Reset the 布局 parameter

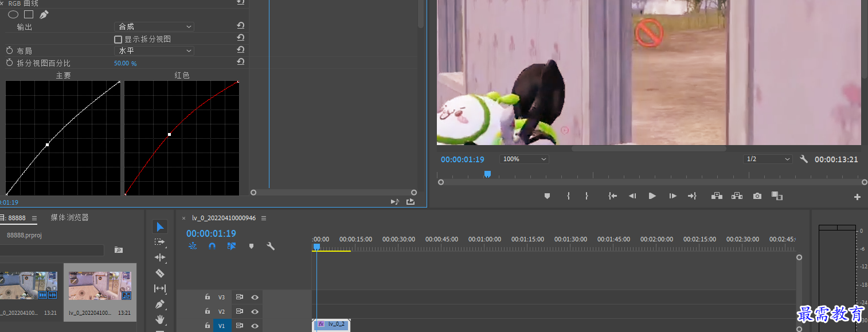241,50
